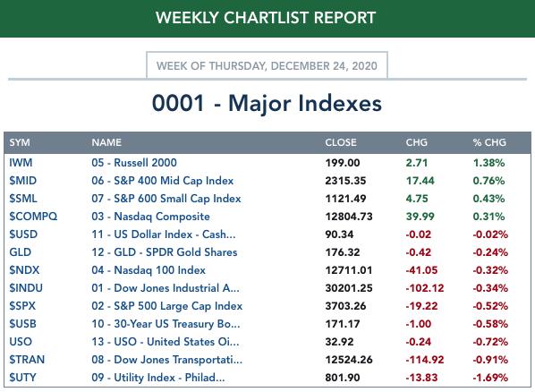This screenshot has width=535, height=392.
Task: Open 03 - Nasdaq Composite chart
Action: (x=150, y=217)
